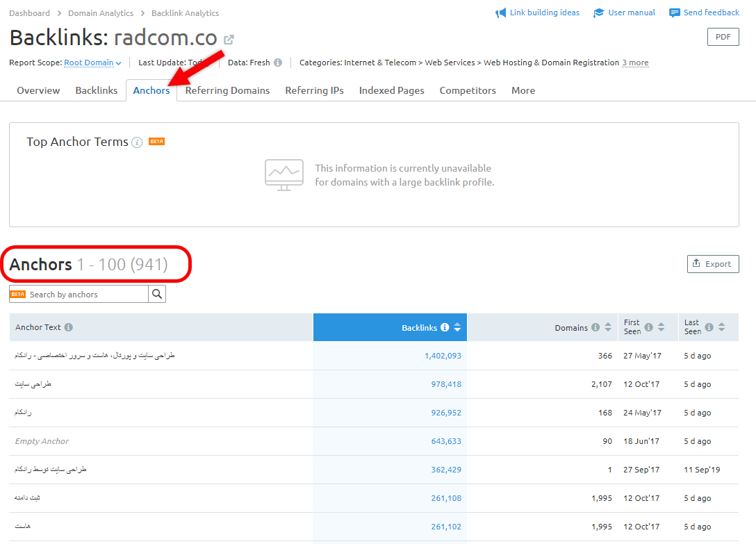Click info icon next to Anchor Text header
Screen dimensions: 756x544
tap(69, 327)
